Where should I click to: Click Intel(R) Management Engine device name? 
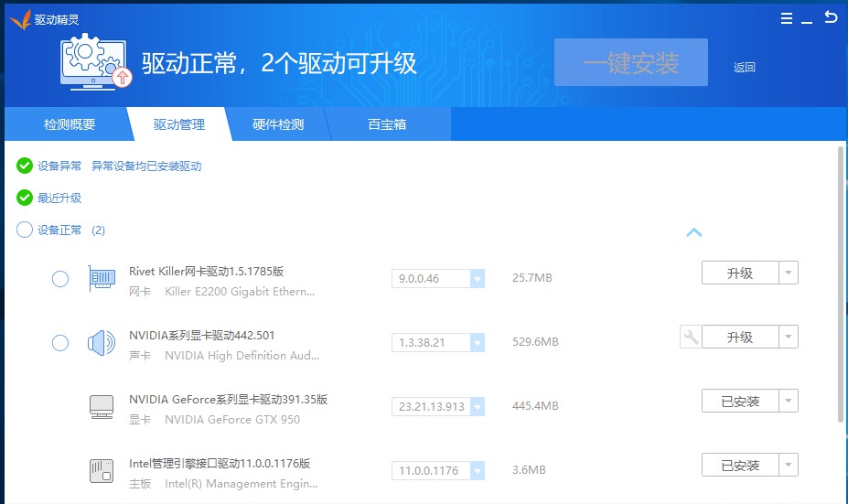coord(242,484)
